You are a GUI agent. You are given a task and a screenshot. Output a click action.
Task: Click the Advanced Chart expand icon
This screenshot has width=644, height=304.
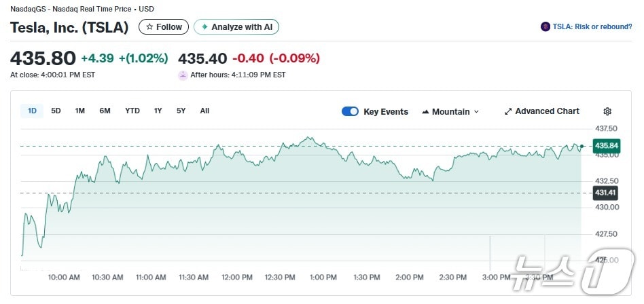coord(508,111)
